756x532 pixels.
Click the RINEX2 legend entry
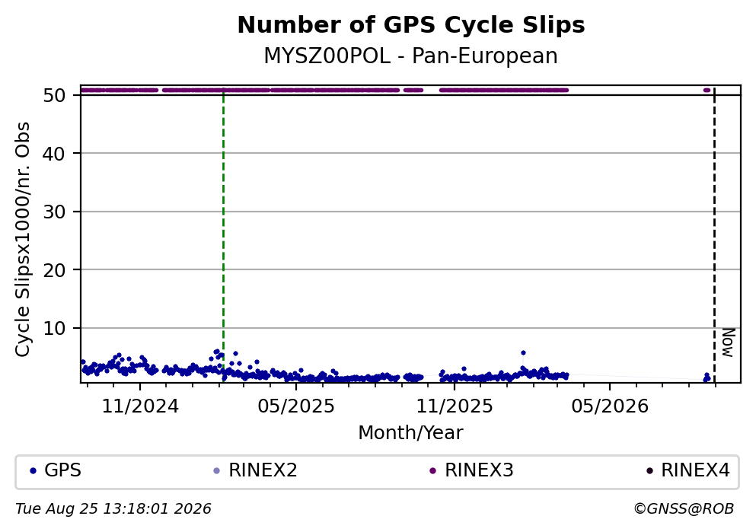pyautogui.click(x=255, y=470)
